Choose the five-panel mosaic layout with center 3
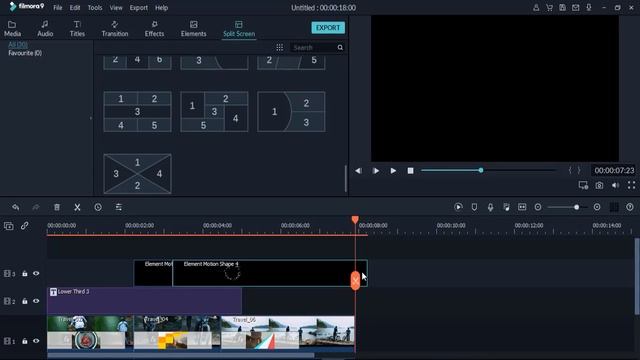The image size is (640, 360). click(x=214, y=111)
